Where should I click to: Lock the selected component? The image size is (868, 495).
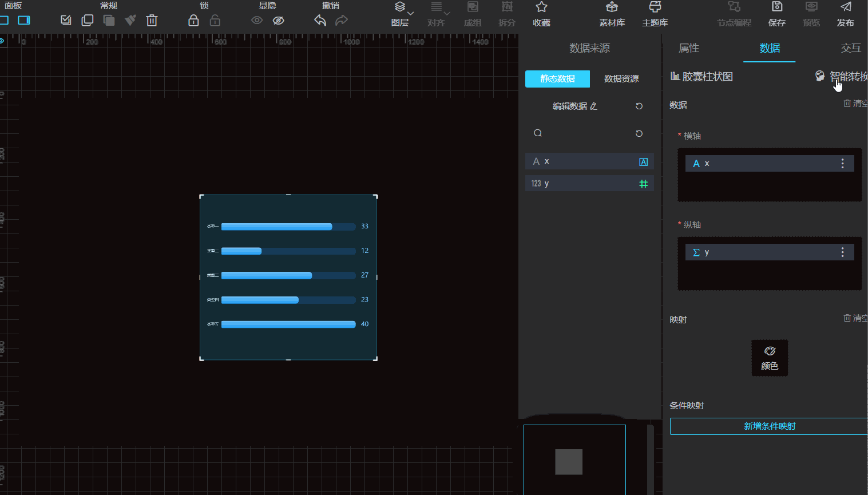[x=193, y=21]
